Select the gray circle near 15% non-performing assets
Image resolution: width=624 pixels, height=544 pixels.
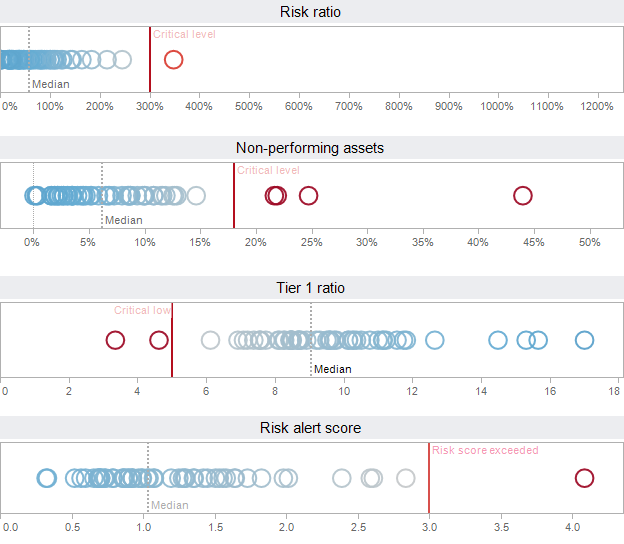[x=196, y=196]
